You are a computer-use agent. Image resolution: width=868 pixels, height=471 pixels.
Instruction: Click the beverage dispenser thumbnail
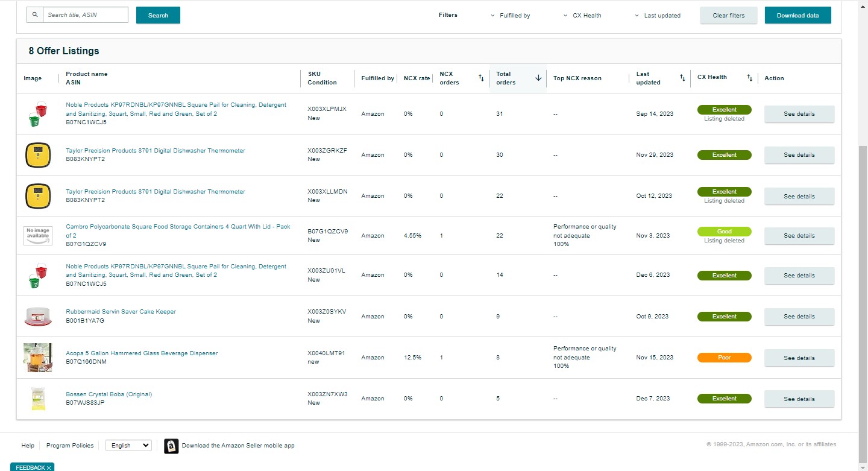pyautogui.click(x=38, y=358)
